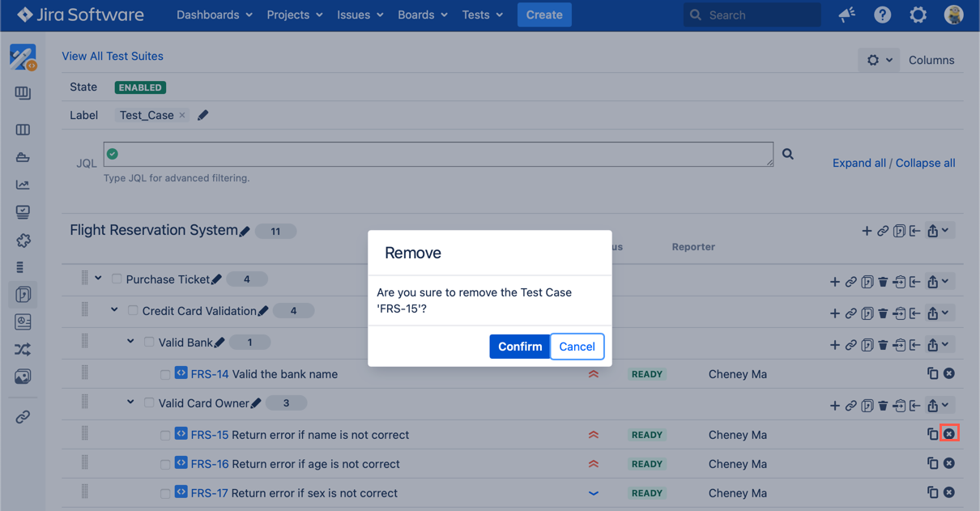Click the JQL search magnifier icon
980x511 pixels.
point(787,154)
